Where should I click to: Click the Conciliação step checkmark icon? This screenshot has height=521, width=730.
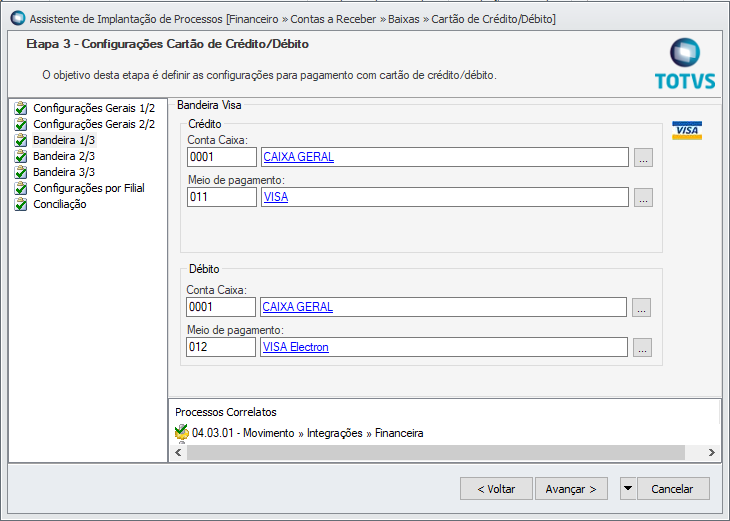pyautogui.click(x=21, y=204)
